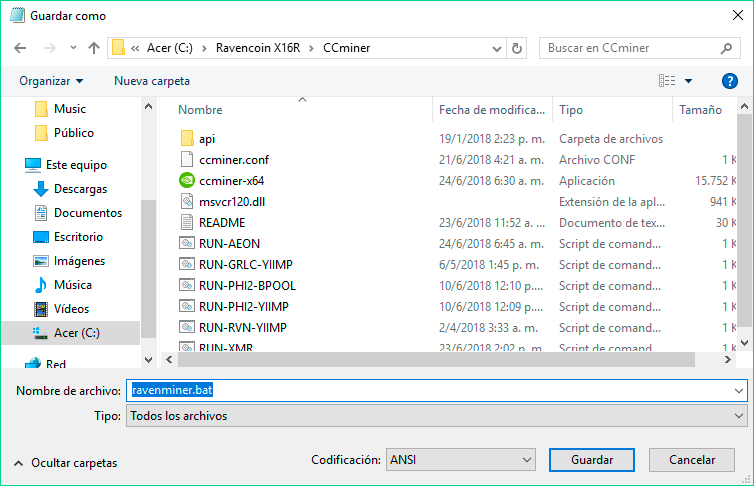Open Escritorio in navigation pane
The image size is (754, 486).
tap(68, 237)
